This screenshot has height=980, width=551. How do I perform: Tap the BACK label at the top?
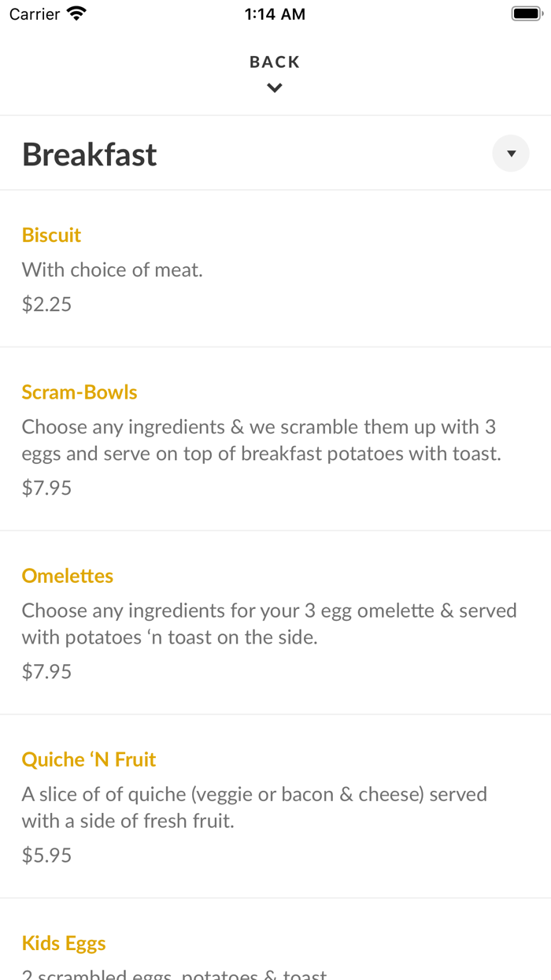(x=275, y=62)
